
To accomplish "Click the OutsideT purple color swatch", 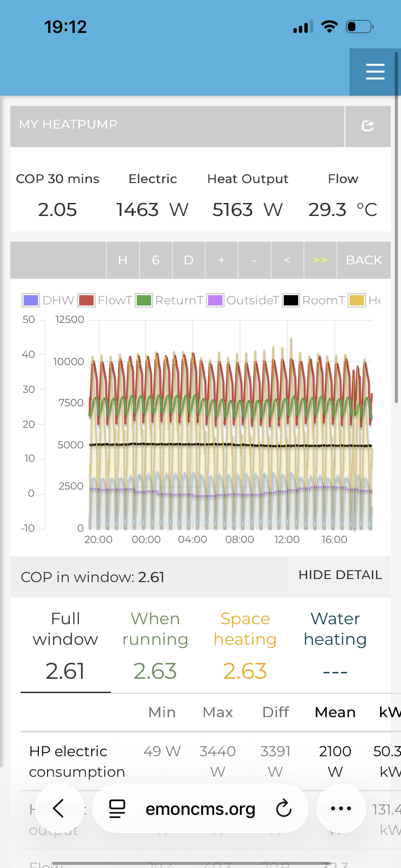I will (x=215, y=300).
